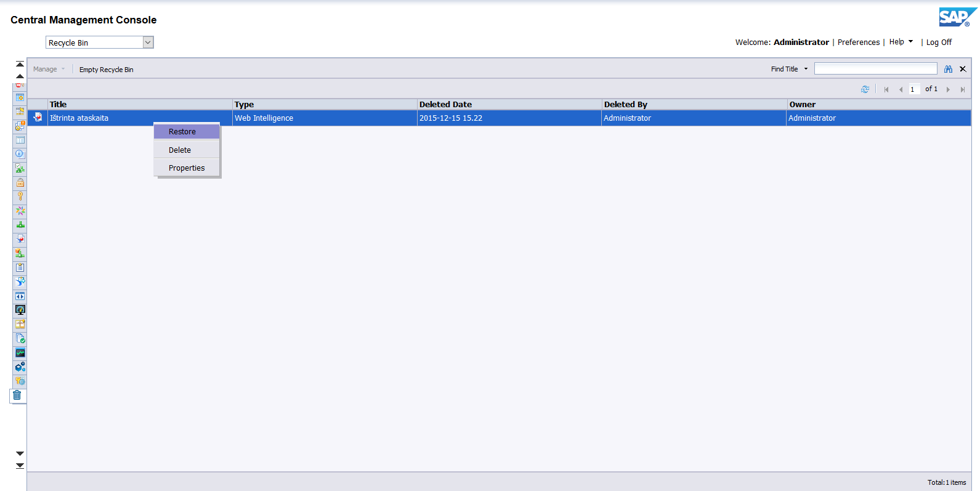Click the page number input box
The width and height of the screenshot is (980, 491).
coord(915,89)
